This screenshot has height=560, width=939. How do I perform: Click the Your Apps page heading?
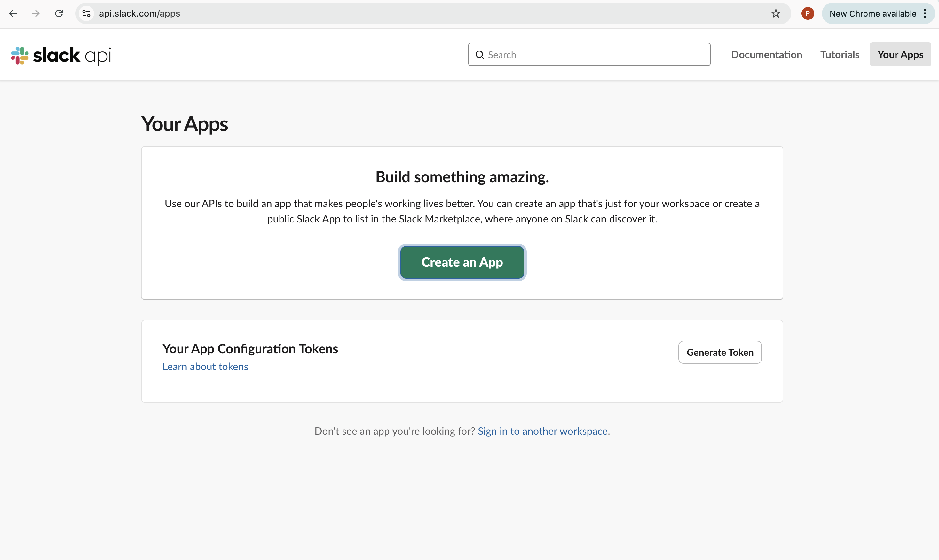(184, 124)
